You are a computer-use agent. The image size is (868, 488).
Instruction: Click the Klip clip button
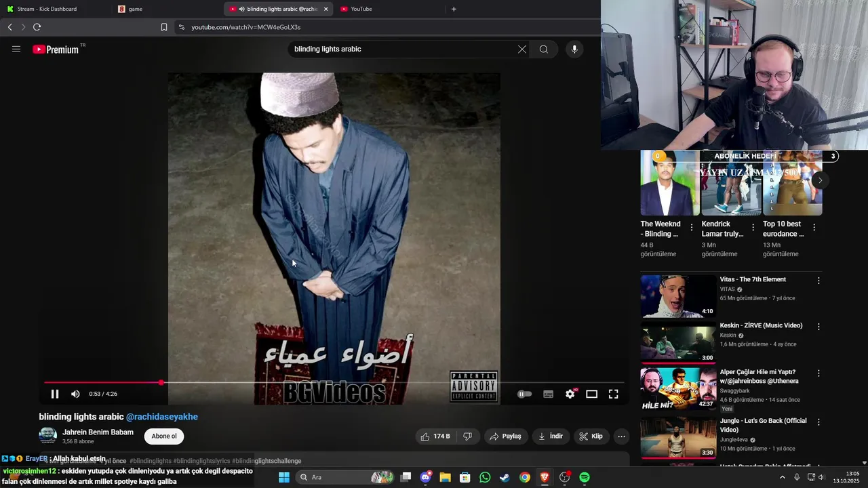pos(591,436)
